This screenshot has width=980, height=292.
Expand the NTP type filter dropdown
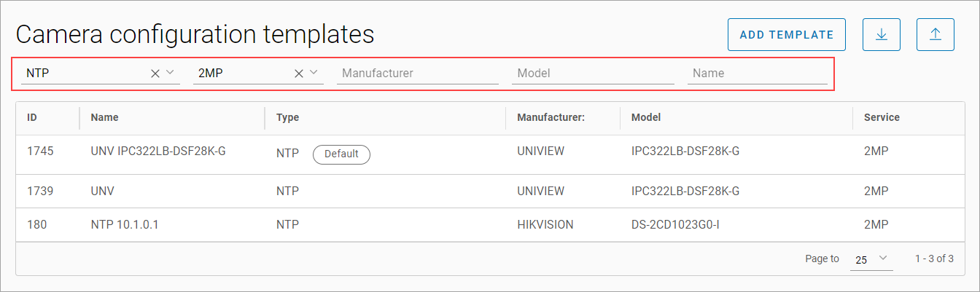(170, 73)
